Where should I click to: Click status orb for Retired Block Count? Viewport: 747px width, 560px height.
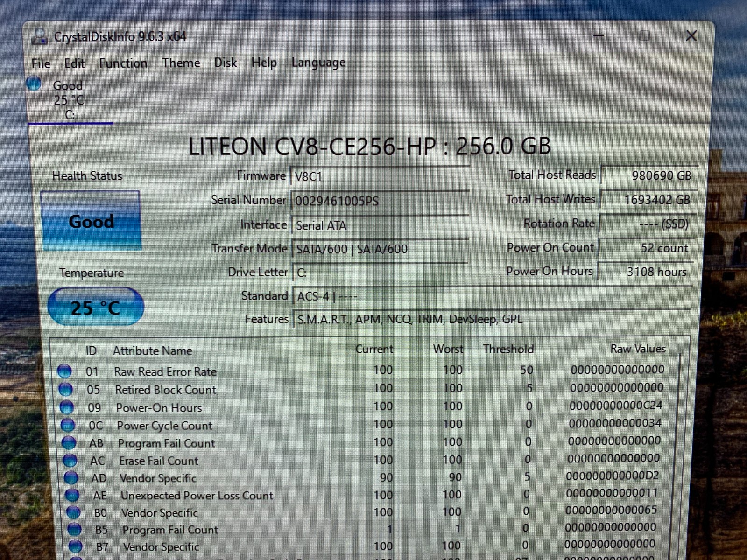pos(66,389)
